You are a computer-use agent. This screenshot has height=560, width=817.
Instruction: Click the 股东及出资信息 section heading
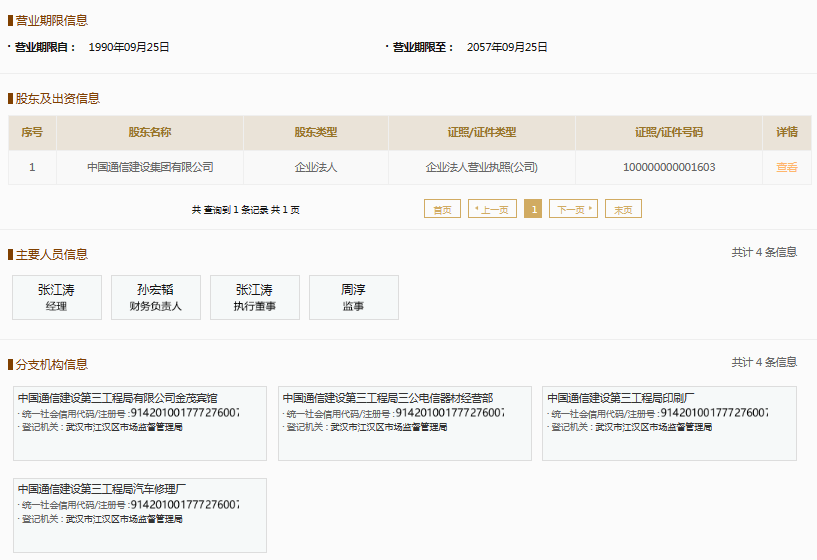(57, 98)
